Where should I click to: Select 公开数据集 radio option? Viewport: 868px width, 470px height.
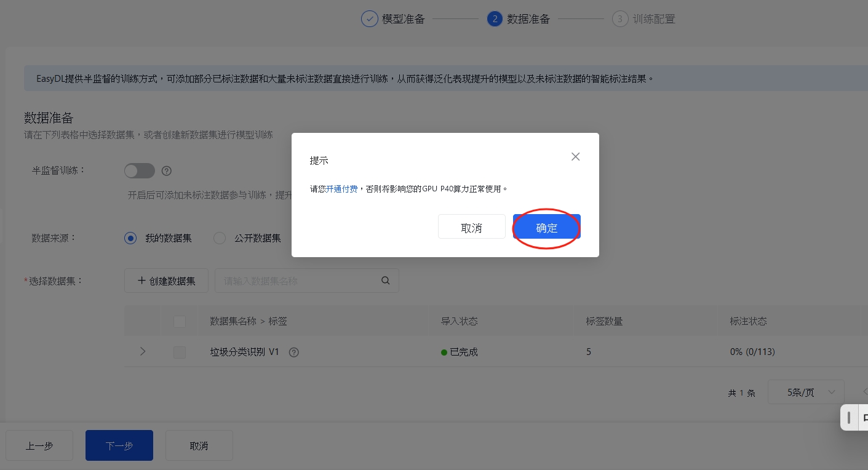click(x=247, y=238)
